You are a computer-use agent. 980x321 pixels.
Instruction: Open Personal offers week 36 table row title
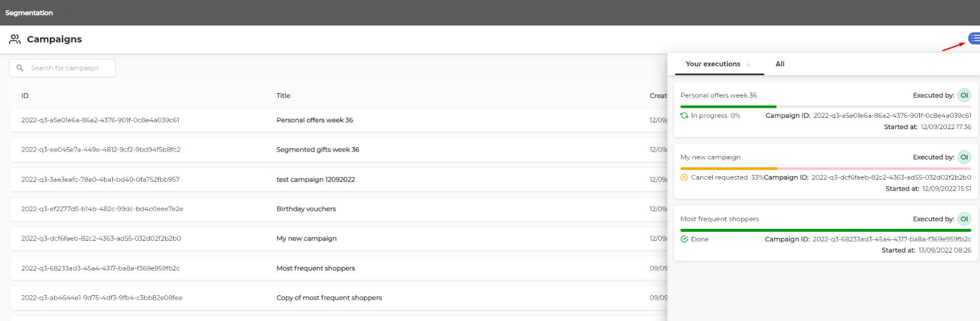[315, 120]
